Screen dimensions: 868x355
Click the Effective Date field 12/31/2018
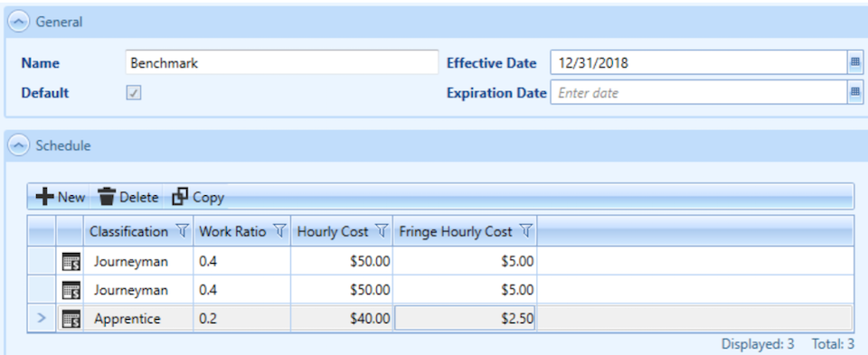[x=699, y=63]
